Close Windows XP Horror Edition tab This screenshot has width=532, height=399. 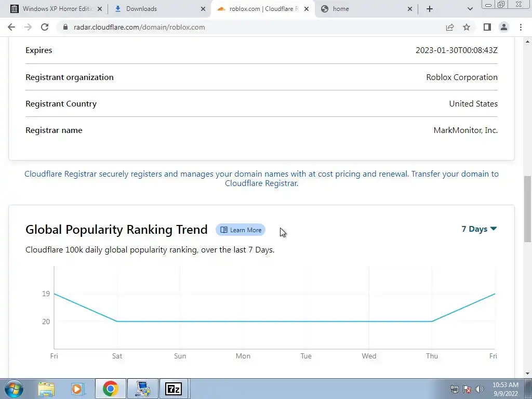point(100,9)
